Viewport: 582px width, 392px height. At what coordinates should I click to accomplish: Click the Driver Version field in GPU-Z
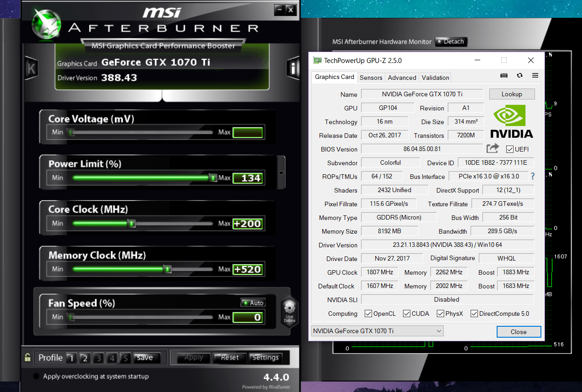tap(447, 245)
